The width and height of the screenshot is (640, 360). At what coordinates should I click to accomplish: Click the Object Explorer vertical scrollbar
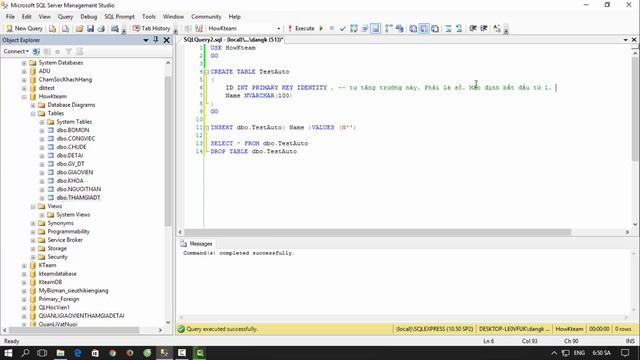click(x=168, y=150)
